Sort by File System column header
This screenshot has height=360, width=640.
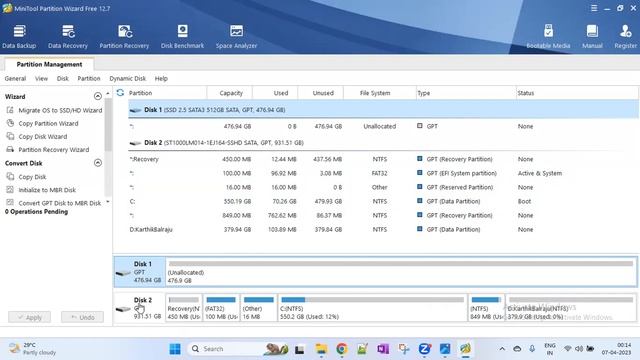375,93
